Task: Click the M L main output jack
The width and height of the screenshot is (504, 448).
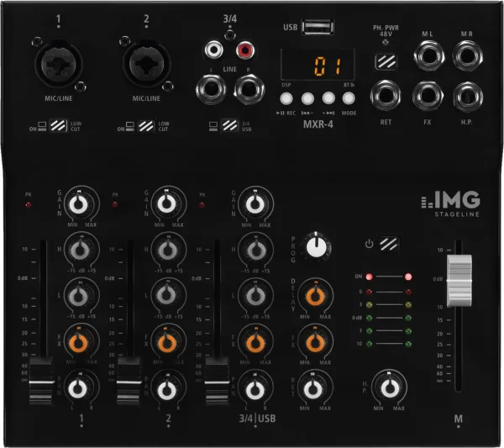Action: tap(430, 55)
